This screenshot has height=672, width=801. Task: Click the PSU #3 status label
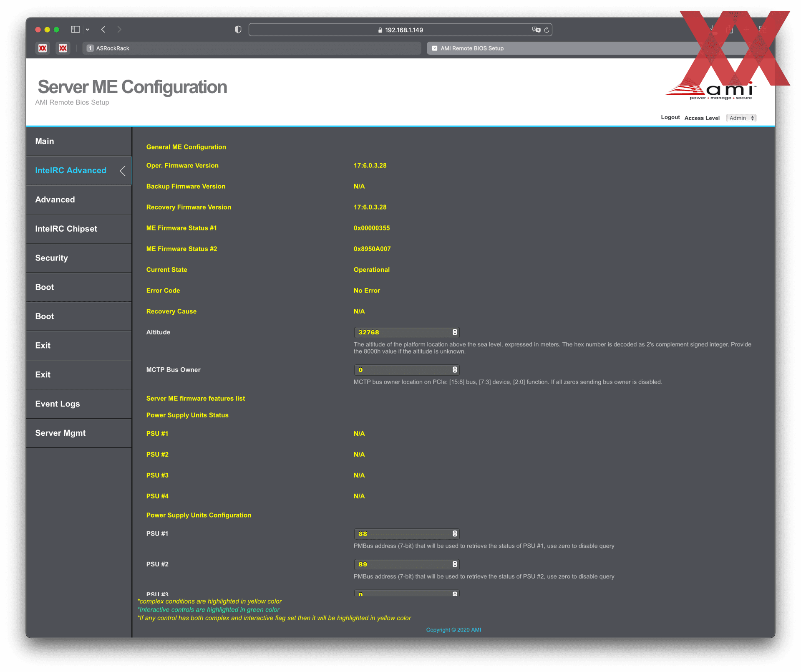coord(157,476)
